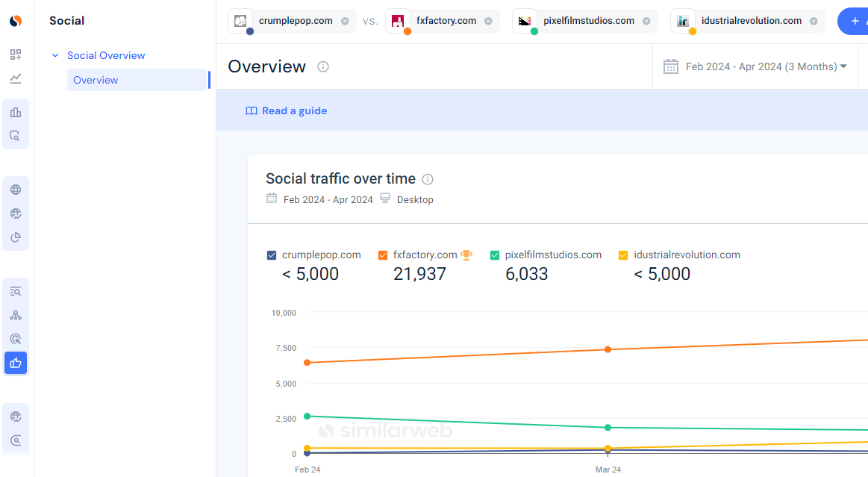The width and height of the screenshot is (868, 477).
Task: Click the fxfactory Mar 24 orange data point
Action: (608, 350)
